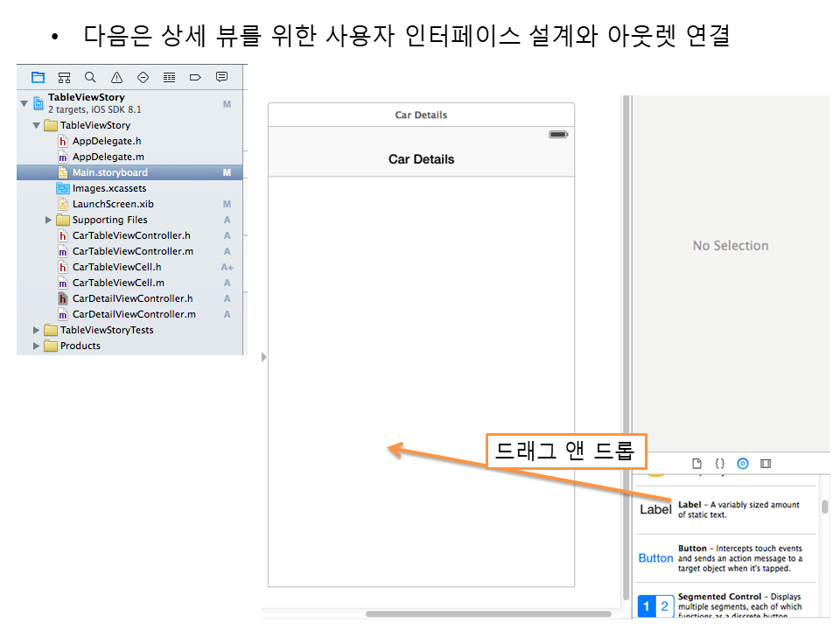Expand the Supporting Files folder
This screenshot has width=840, height=630.
point(49,220)
